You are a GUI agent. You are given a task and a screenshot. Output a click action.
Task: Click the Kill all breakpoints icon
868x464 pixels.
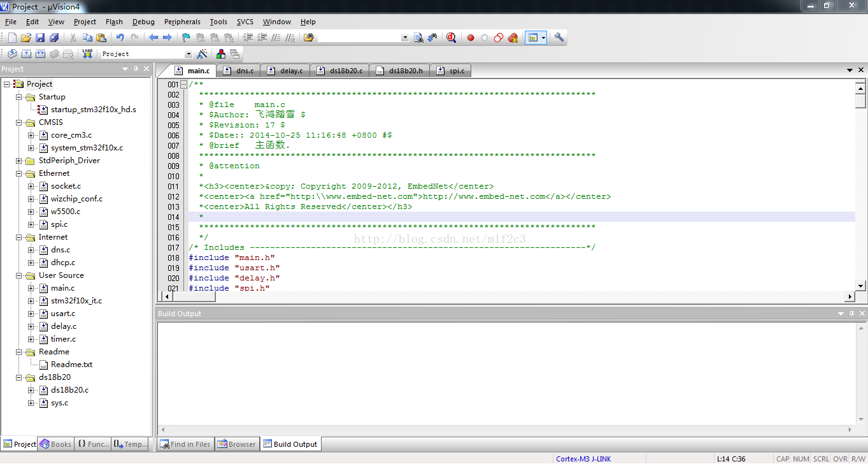coord(513,38)
